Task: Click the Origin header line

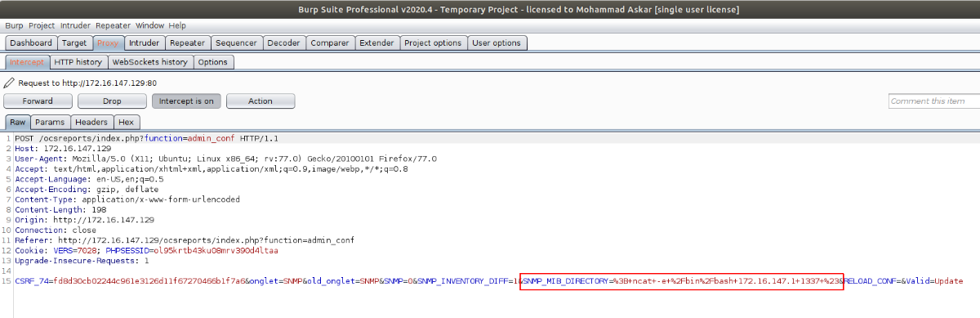Action: (85, 220)
